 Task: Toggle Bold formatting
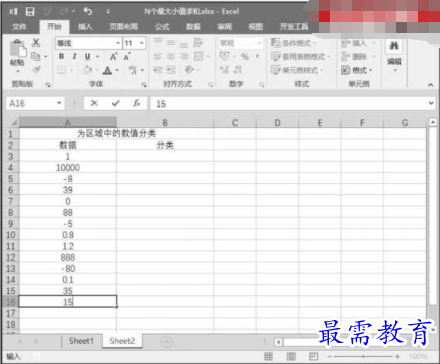point(61,56)
